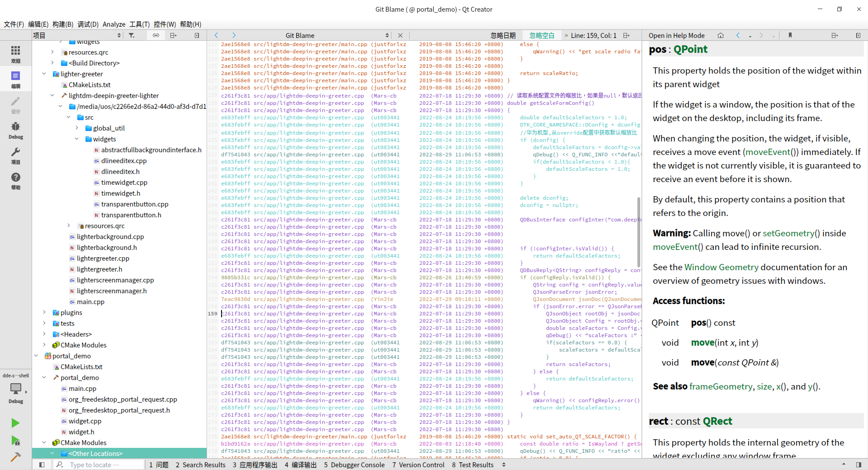868x470 pixels.
Task: Toggle left sidebar visibility button
Action: point(42,465)
